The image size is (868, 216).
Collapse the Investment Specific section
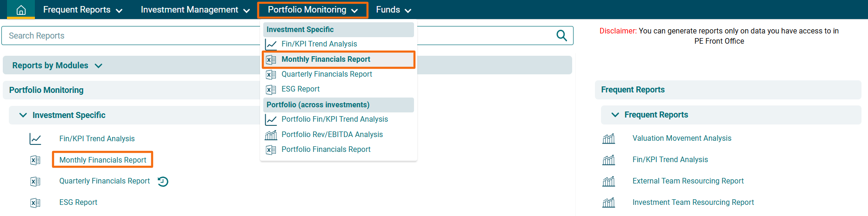tap(23, 115)
